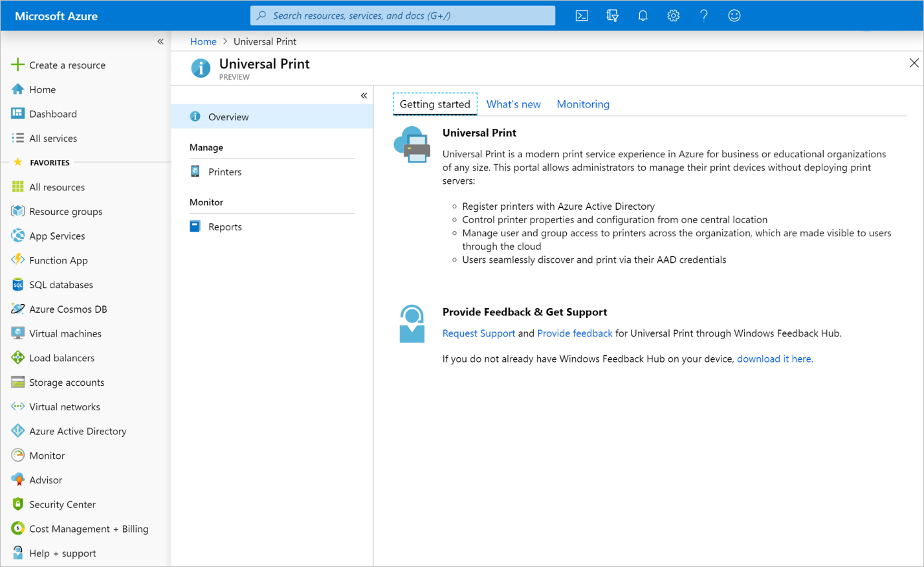924x567 pixels.
Task: Open Directory + subscription filter icon
Action: pyautogui.click(x=612, y=16)
